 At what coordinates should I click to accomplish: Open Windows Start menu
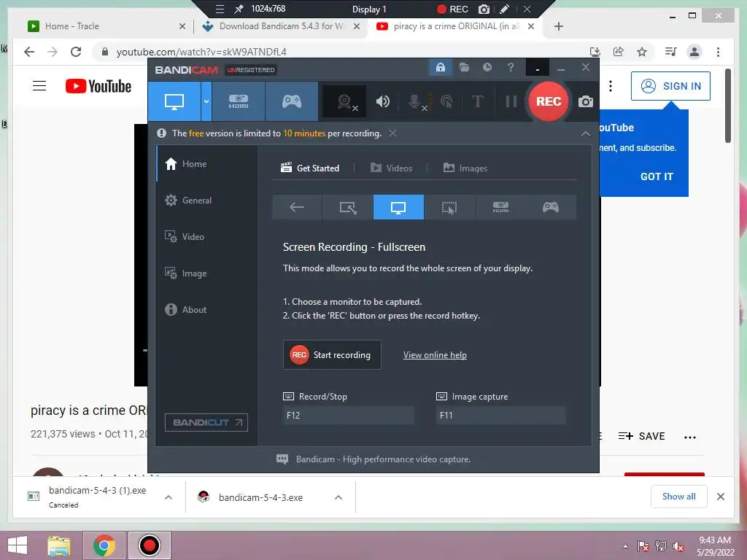point(18,545)
